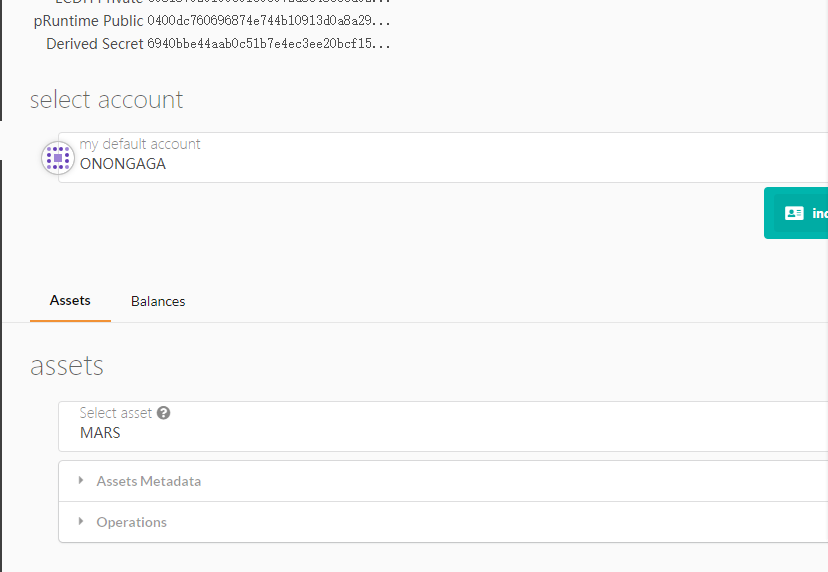Image resolution: width=828 pixels, height=572 pixels.
Task: Click the partially visible ECDH Private row
Action: [200, 3]
